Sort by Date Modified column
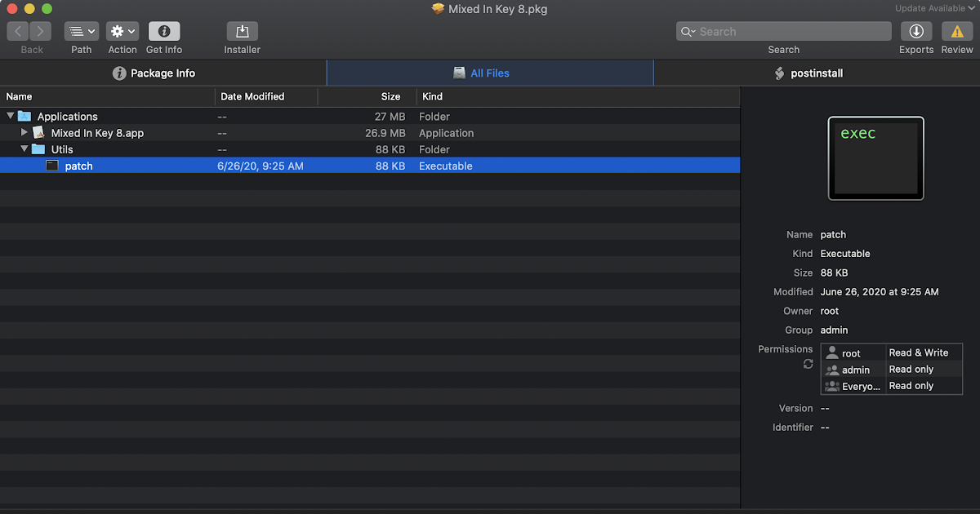 point(266,96)
